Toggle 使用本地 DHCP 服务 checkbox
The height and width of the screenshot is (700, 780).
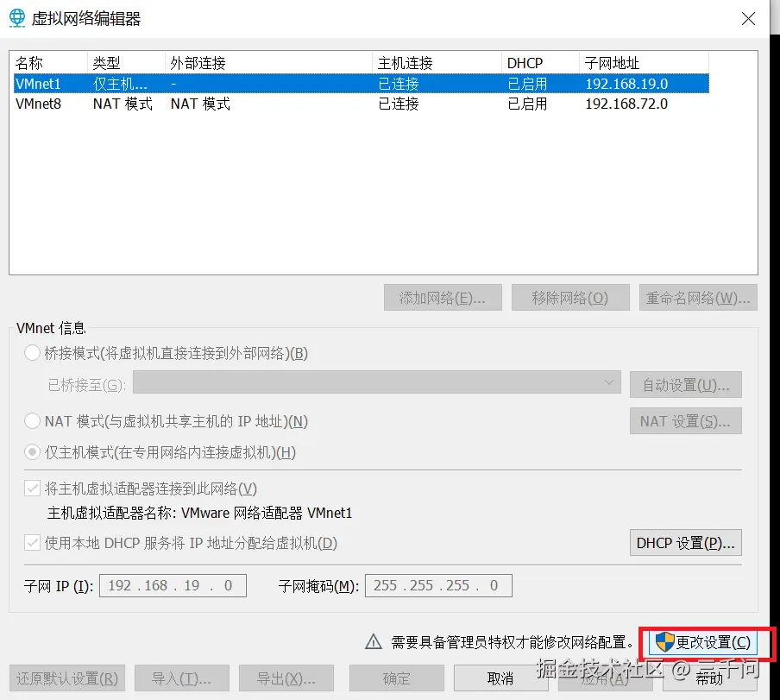click(32, 542)
